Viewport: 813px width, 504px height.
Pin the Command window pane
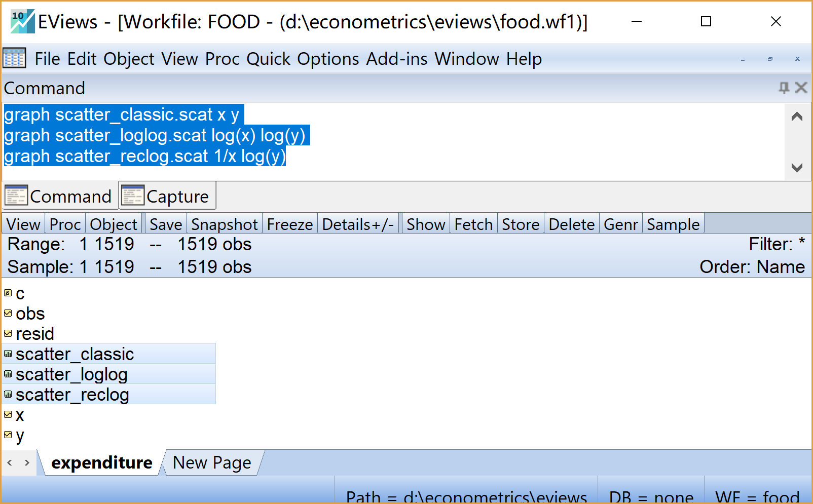click(784, 88)
